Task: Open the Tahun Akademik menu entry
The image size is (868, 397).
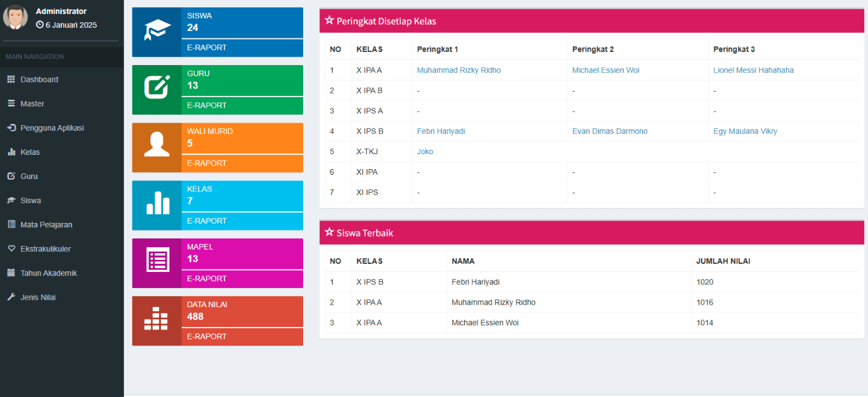Action: click(48, 273)
